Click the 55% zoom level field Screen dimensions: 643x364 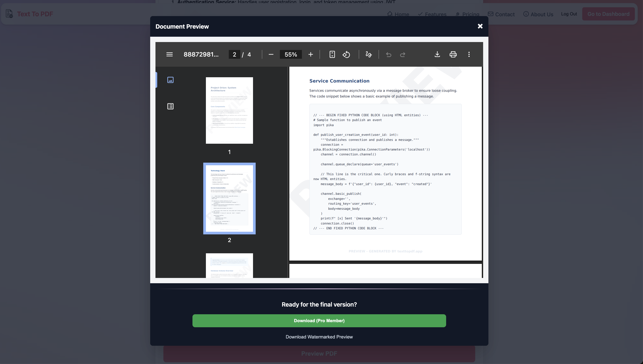coord(291,55)
